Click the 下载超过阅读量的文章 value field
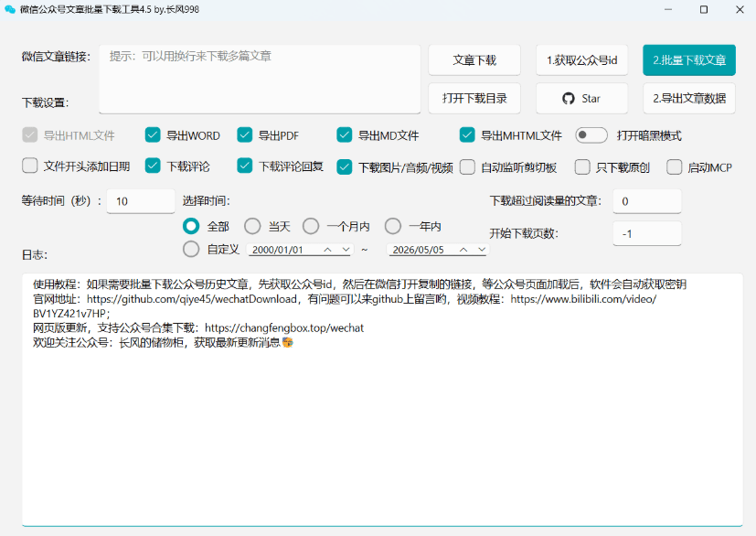The width and height of the screenshot is (756, 536). (647, 201)
